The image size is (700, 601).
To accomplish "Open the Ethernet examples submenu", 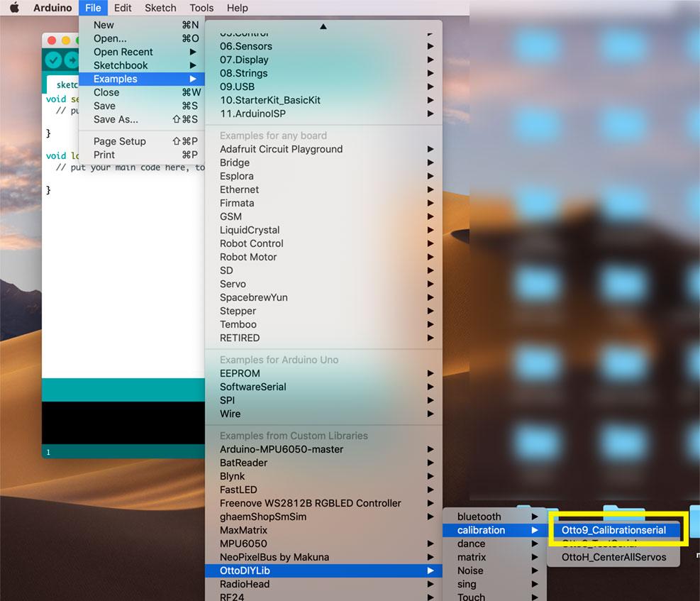I will (x=323, y=189).
